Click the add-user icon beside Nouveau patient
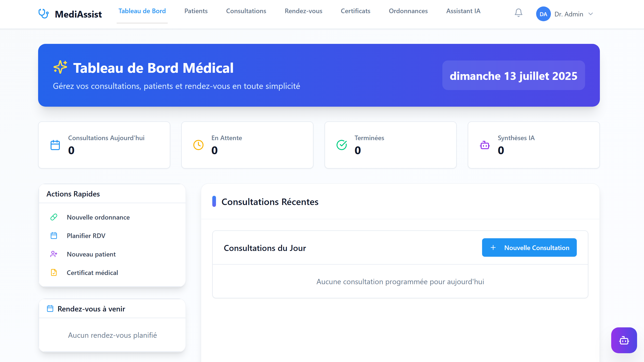The image size is (644, 362). click(54, 254)
